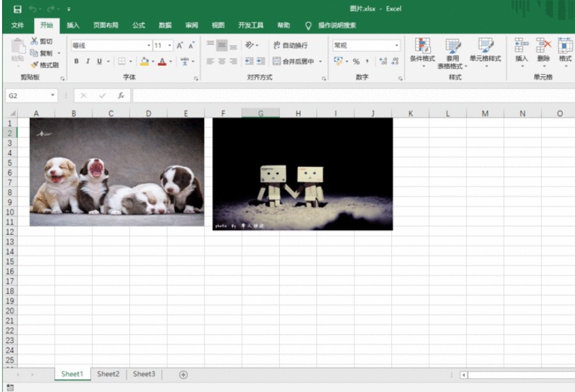
Task: Click the Increase Indent icon
Action: click(x=261, y=61)
